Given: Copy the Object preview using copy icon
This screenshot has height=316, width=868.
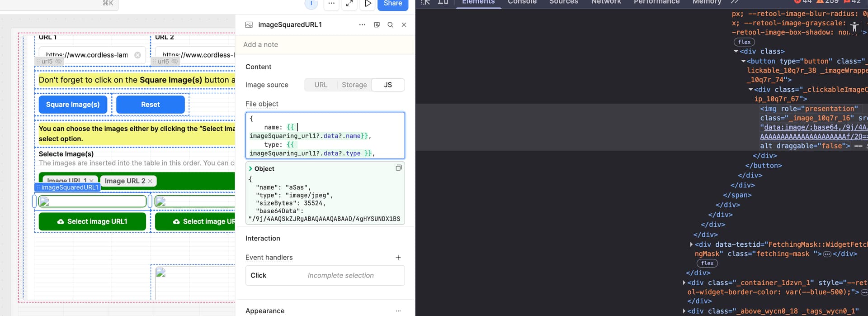Looking at the screenshot, I should pyautogui.click(x=398, y=168).
